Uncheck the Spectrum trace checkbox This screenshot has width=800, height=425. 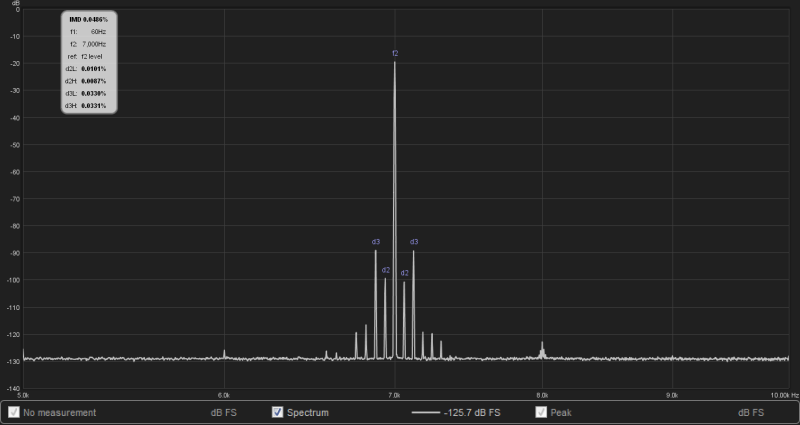point(277,412)
